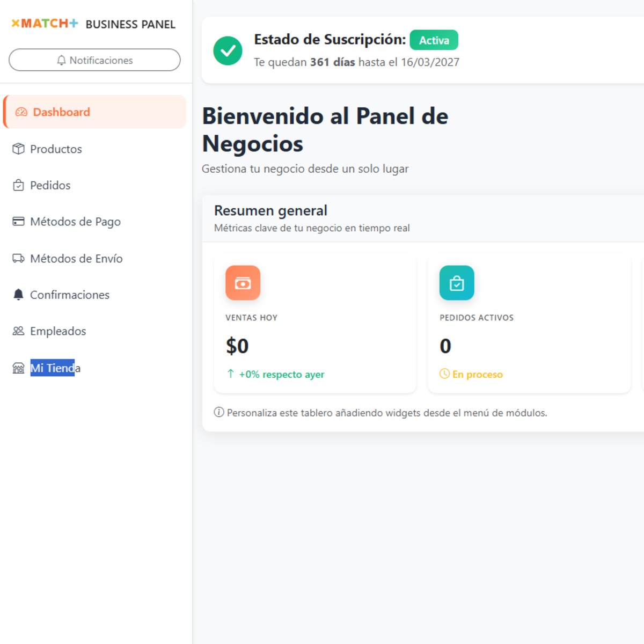644x644 pixels.
Task: Open Productos in the sidebar
Action: (56, 149)
